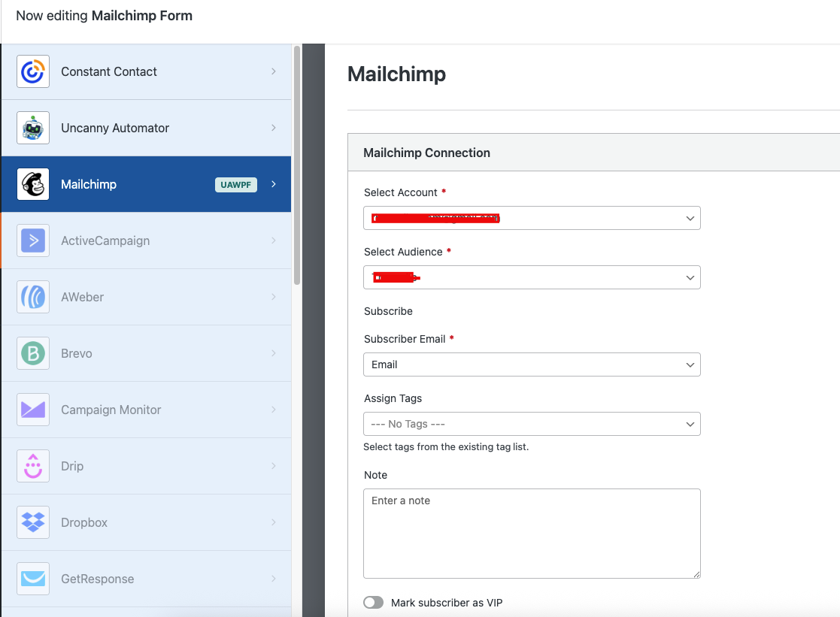Open the Subscriber Email field dropdown
The width and height of the screenshot is (840, 617).
point(532,364)
